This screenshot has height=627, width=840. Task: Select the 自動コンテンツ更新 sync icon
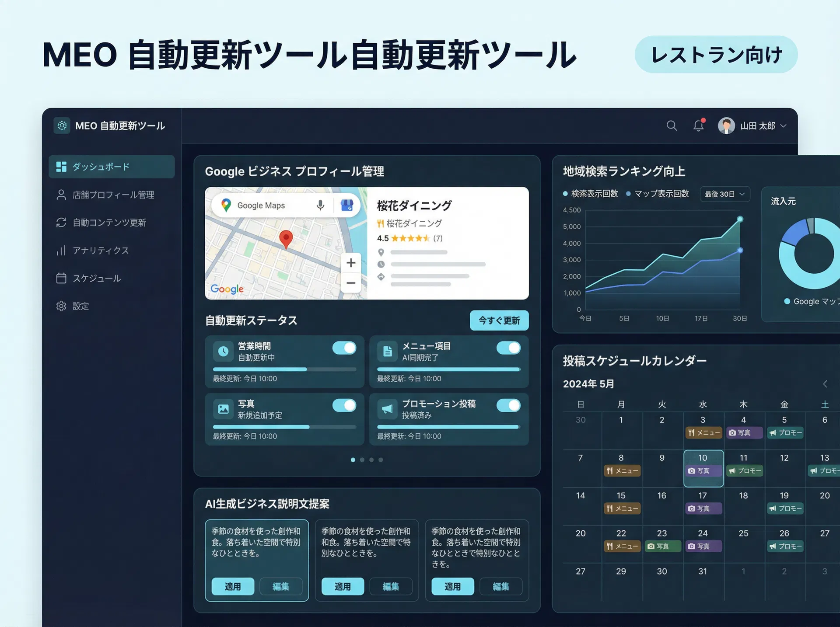(x=62, y=223)
